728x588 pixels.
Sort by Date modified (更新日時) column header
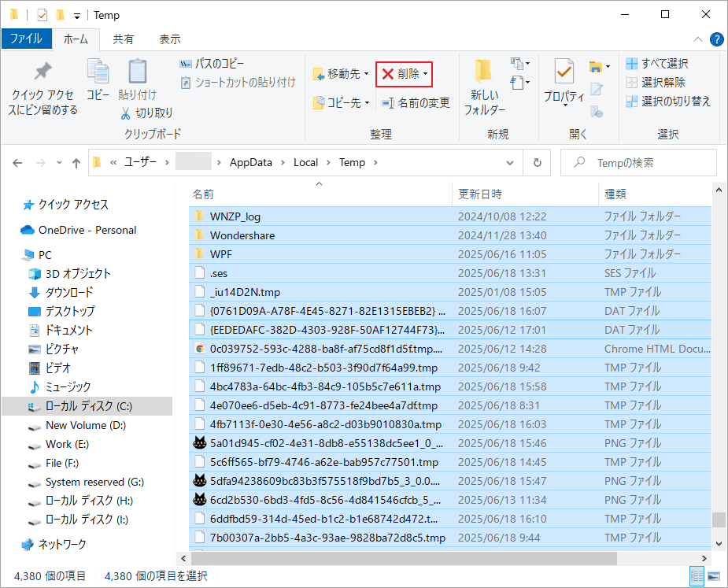525,194
